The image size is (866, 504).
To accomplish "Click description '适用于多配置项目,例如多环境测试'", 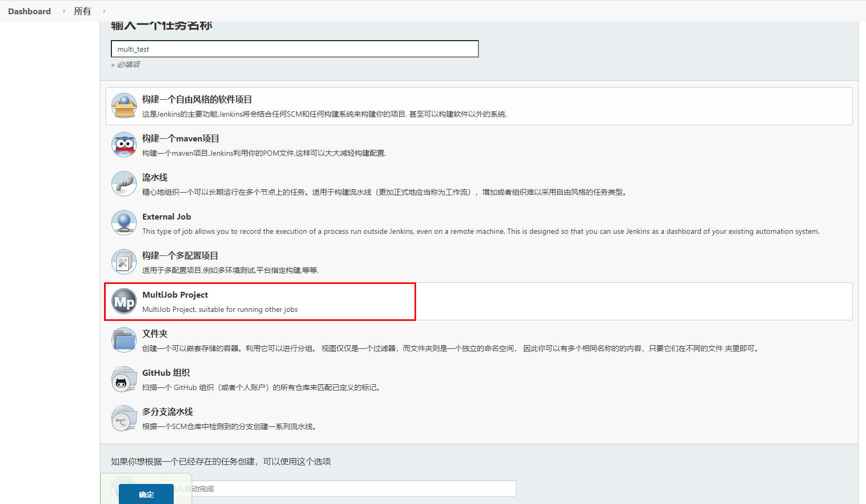I will click(x=230, y=270).
